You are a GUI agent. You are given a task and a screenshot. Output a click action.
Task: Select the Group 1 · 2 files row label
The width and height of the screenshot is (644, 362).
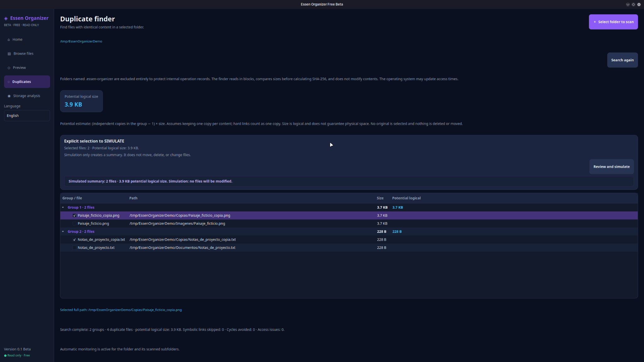click(81, 207)
